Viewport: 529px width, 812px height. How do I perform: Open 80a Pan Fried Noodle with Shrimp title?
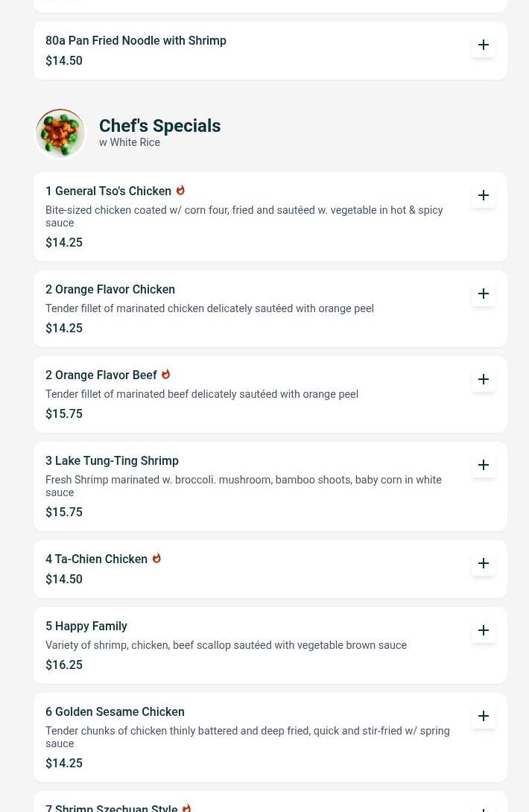tap(136, 40)
